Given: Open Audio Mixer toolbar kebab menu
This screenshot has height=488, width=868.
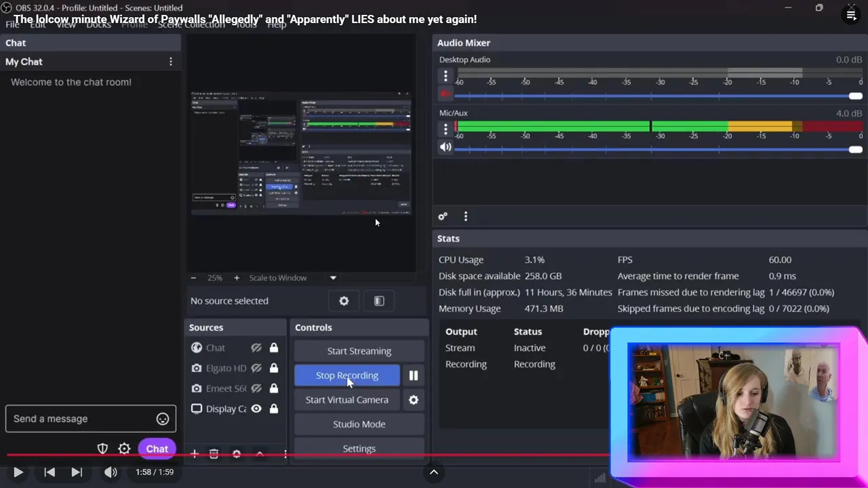Looking at the screenshot, I should click(465, 216).
